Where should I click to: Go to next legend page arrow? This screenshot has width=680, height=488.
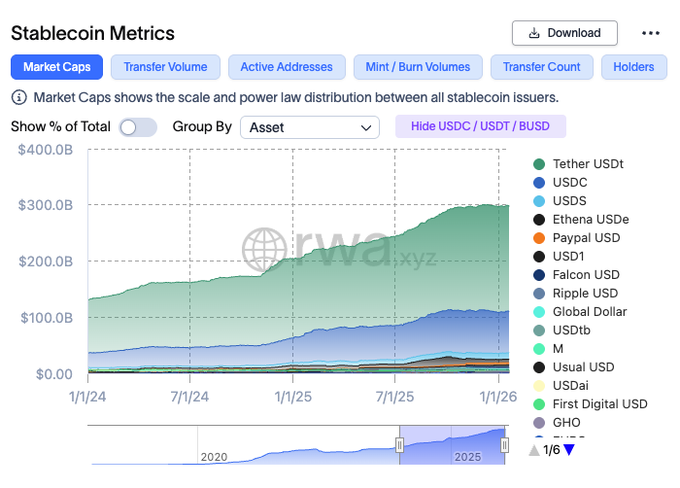click(569, 450)
